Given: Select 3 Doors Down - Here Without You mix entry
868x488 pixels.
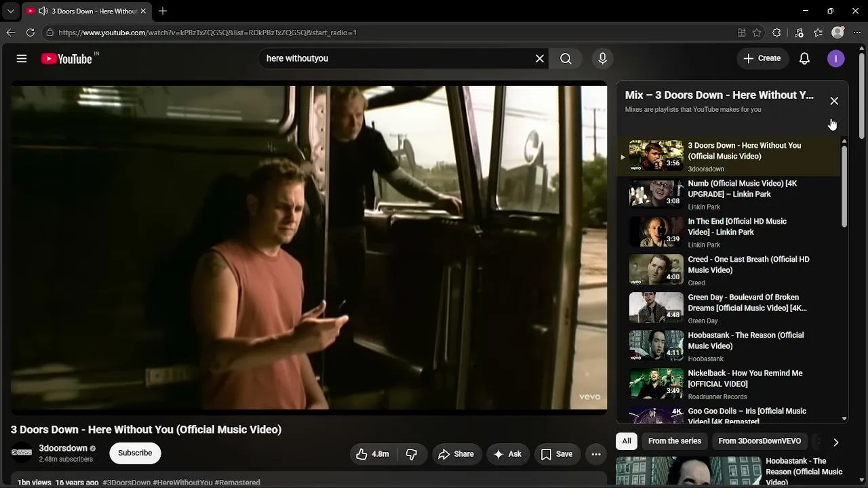Looking at the screenshot, I should (x=729, y=157).
